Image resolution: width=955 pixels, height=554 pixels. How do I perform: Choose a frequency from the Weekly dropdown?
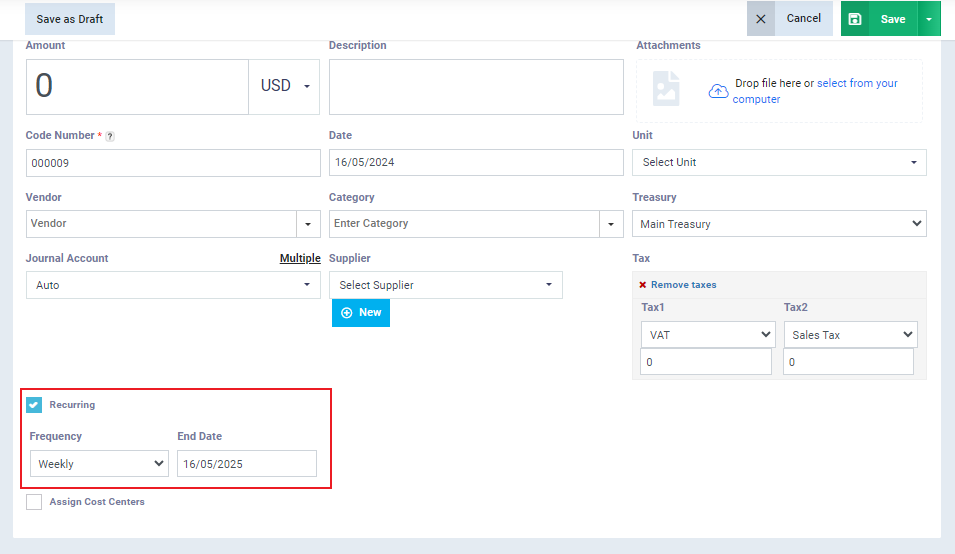[99, 464]
